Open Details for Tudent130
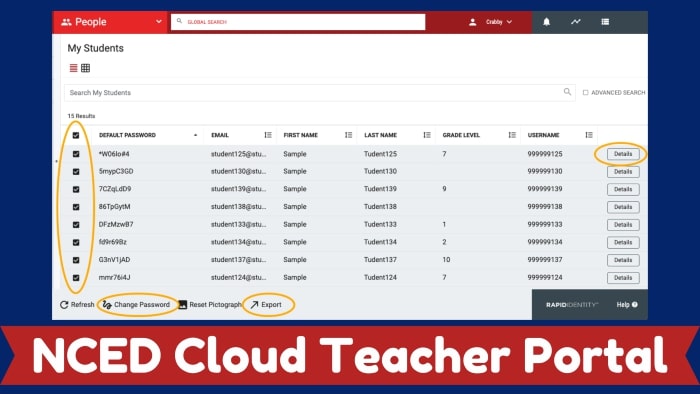The image size is (700, 394). click(x=623, y=171)
